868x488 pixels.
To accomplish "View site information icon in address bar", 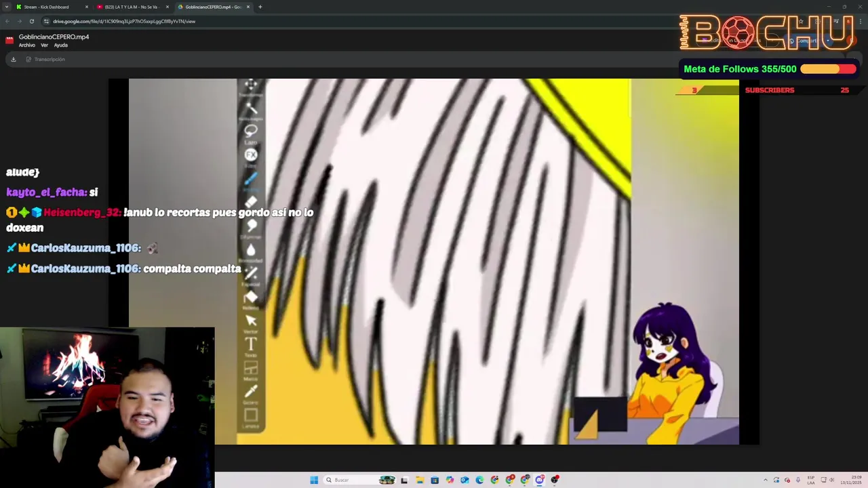I will (x=47, y=21).
